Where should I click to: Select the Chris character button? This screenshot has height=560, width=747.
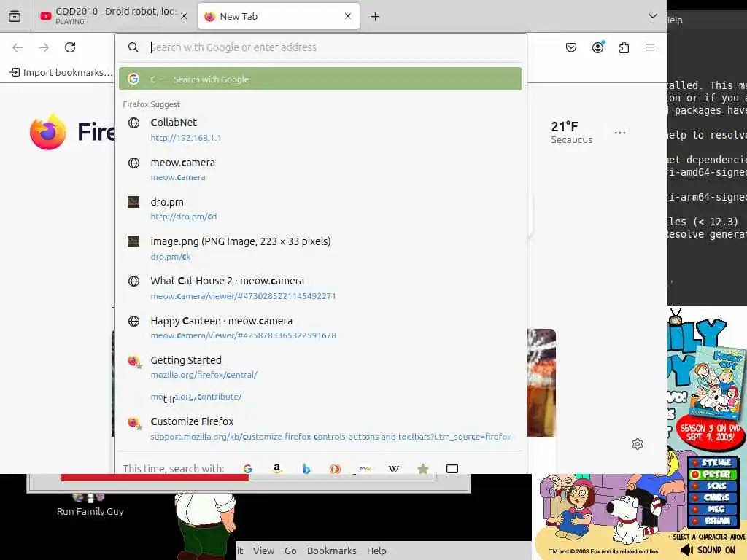click(x=713, y=497)
